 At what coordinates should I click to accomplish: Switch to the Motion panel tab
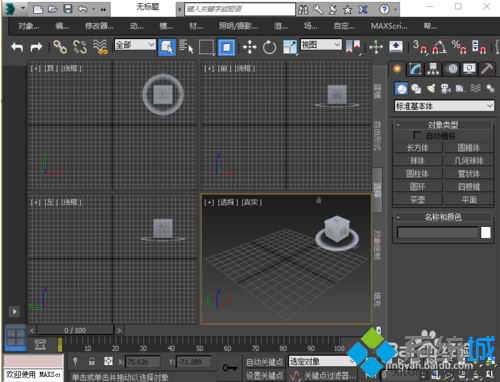[452, 69]
